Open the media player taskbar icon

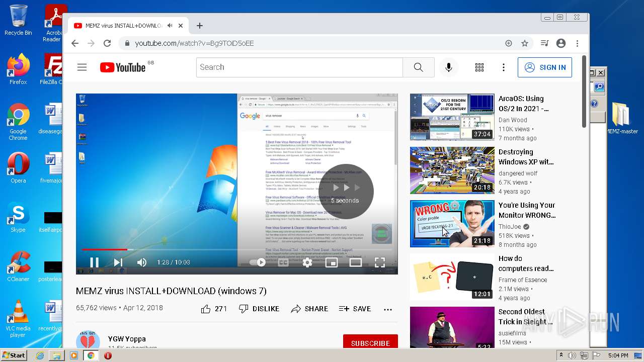pyautogui.click(x=74, y=355)
